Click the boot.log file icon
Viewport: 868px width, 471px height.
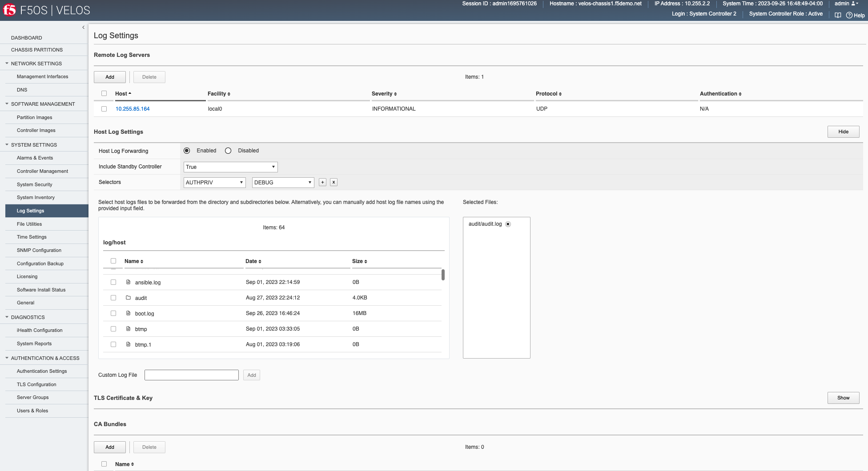128,313
